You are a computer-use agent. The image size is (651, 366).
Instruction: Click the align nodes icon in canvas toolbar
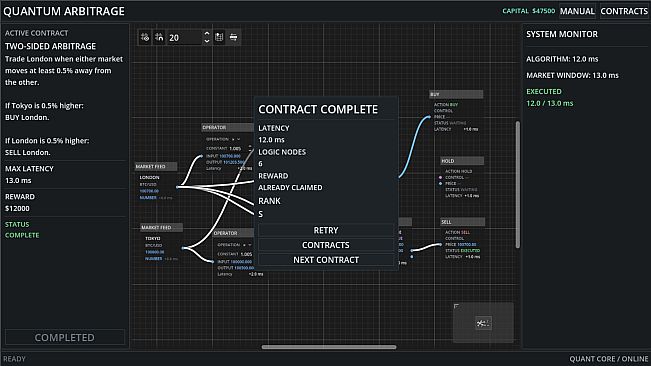234,37
